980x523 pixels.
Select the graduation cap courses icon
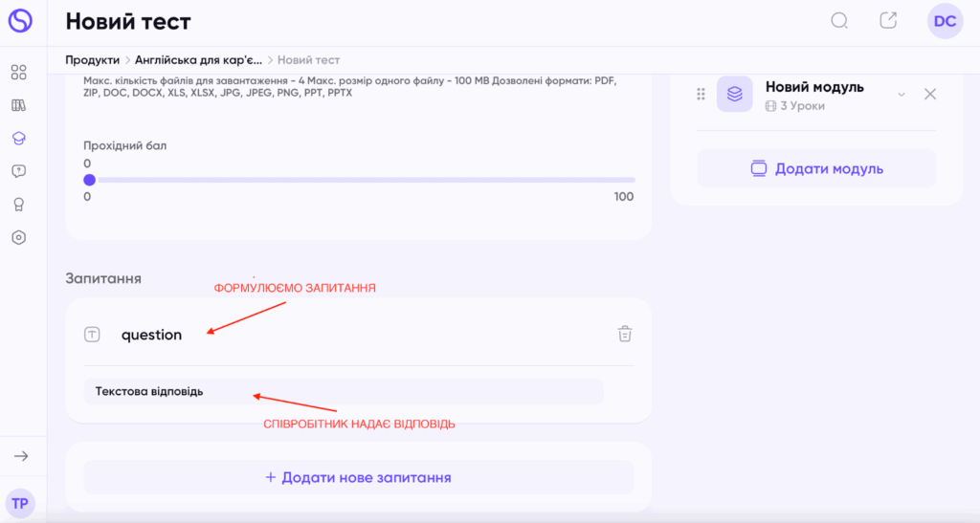coord(19,139)
